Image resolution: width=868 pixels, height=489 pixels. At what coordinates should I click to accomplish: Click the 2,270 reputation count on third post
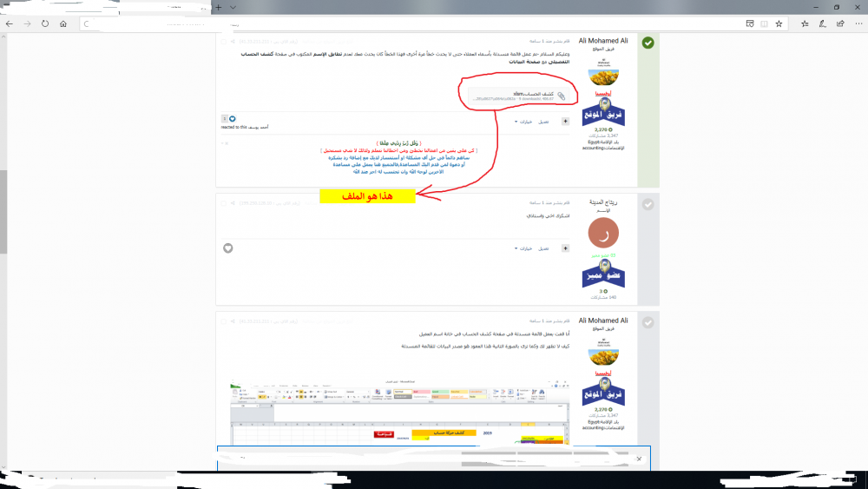pyautogui.click(x=603, y=409)
